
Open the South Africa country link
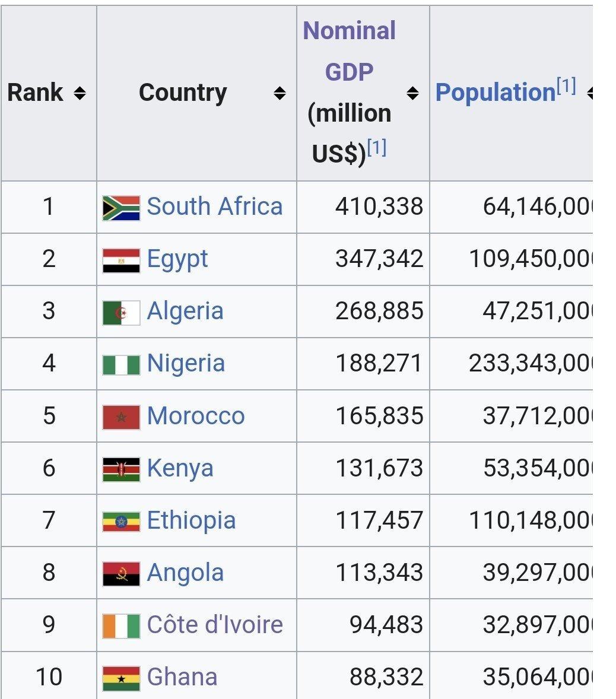(x=214, y=206)
